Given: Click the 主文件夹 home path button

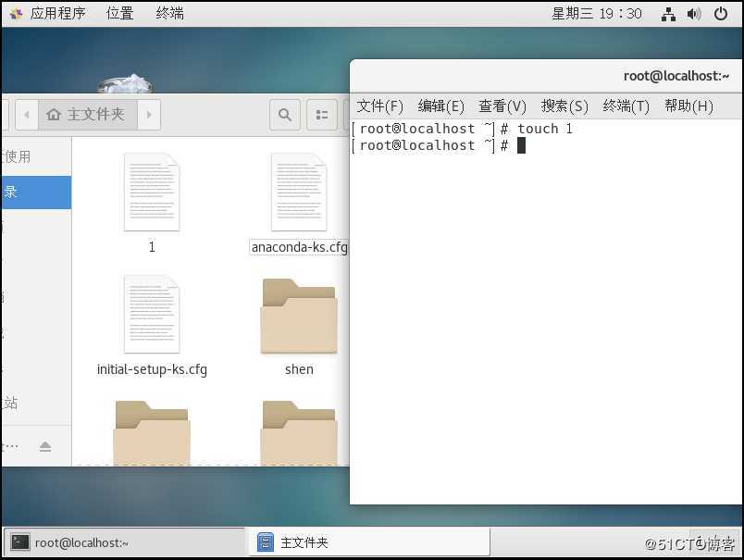Looking at the screenshot, I should point(87,115).
